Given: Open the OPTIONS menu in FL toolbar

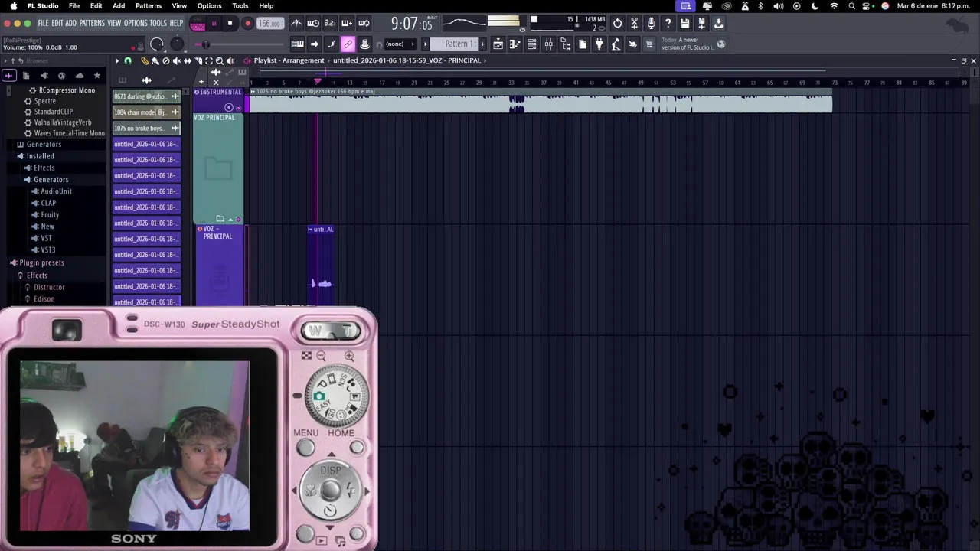Looking at the screenshot, I should 135,23.
